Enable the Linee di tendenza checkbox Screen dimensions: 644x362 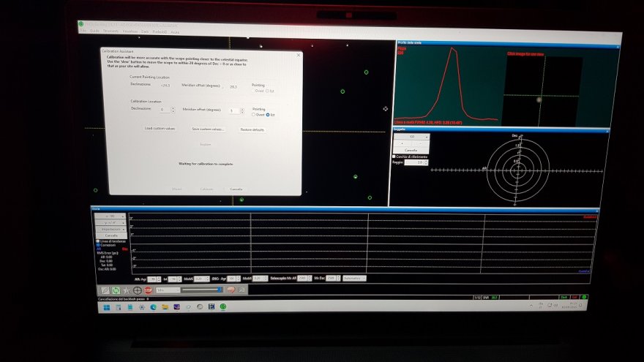coord(99,240)
